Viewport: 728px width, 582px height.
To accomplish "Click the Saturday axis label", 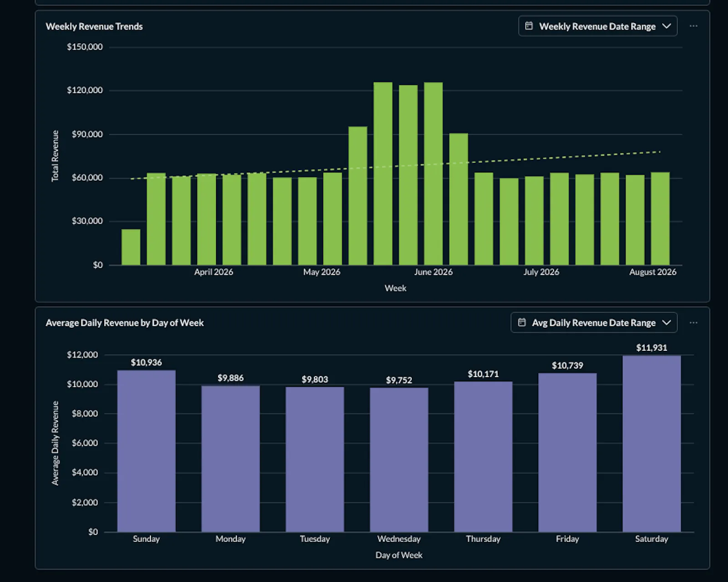I will (x=652, y=539).
